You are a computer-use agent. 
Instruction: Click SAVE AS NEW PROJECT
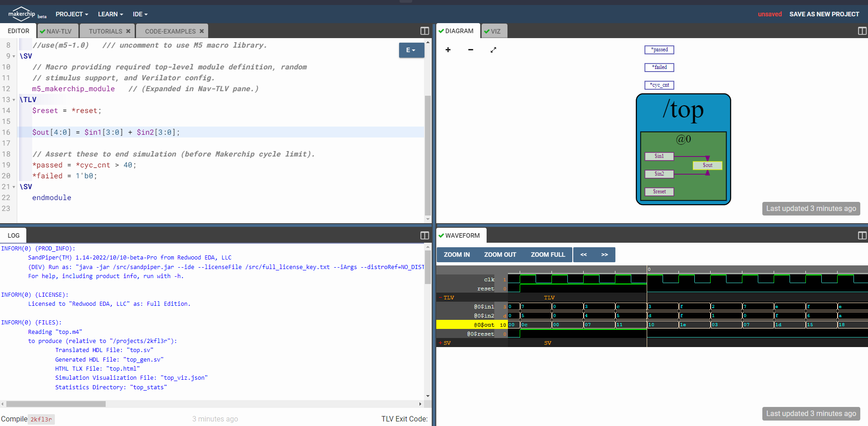point(824,14)
